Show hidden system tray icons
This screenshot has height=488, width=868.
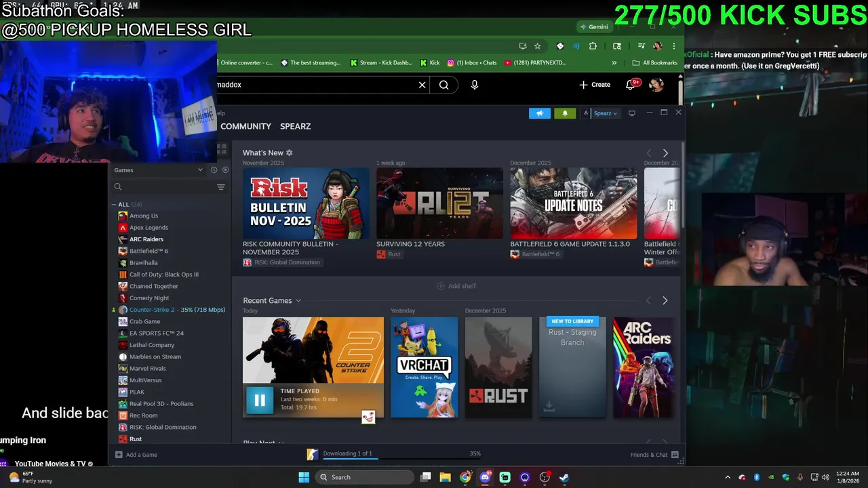728,477
